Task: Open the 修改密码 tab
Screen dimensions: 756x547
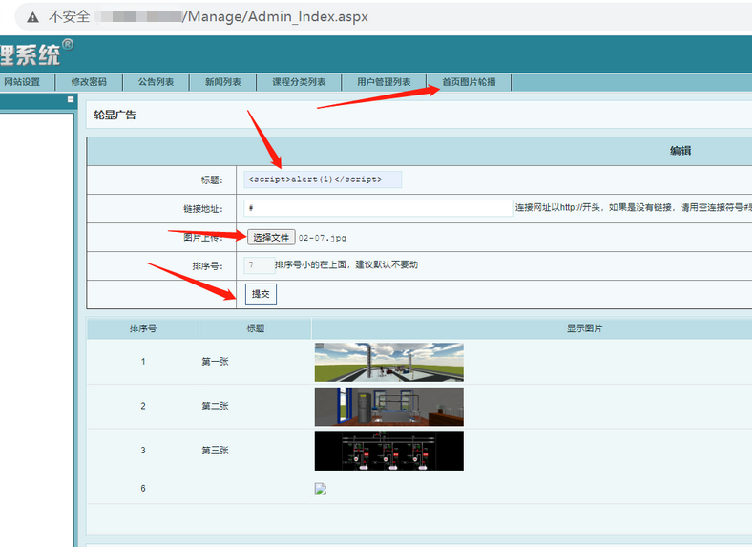Action: (89, 82)
